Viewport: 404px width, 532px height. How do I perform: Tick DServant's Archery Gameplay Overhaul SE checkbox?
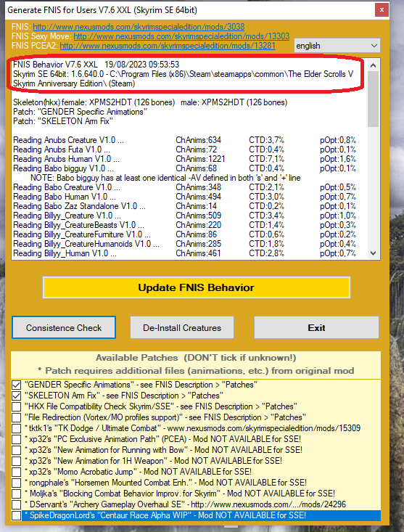click(x=16, y=504)
